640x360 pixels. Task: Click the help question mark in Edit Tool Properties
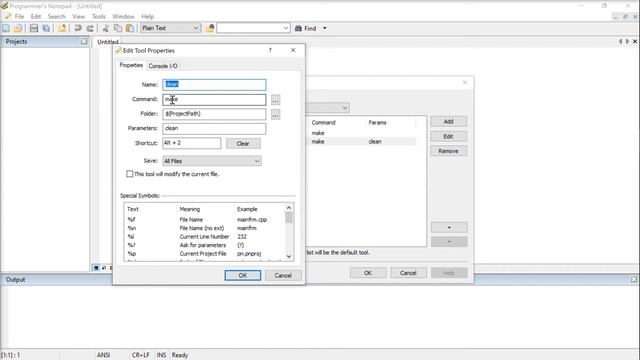point(270,50)
